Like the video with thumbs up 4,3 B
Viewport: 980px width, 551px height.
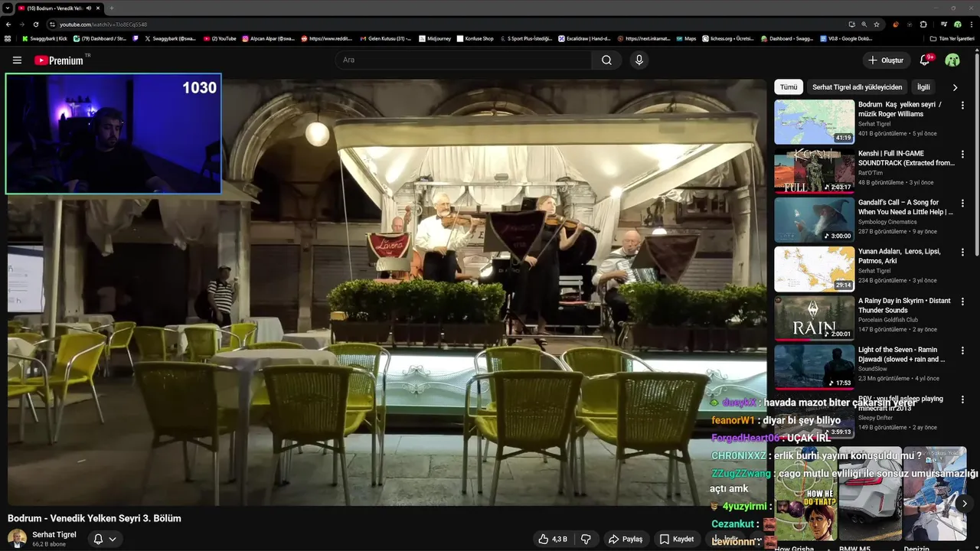[x=552, y=539]
